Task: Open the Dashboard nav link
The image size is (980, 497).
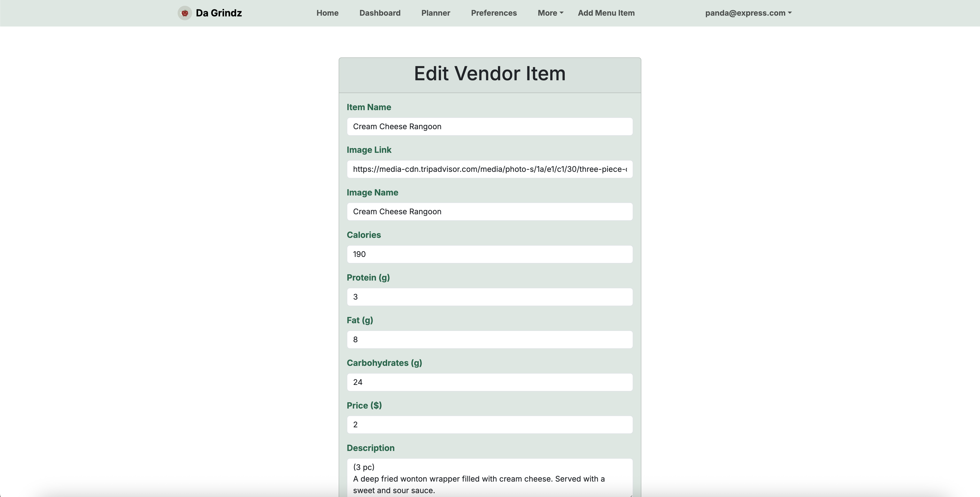Action: (x=380, y=13)
